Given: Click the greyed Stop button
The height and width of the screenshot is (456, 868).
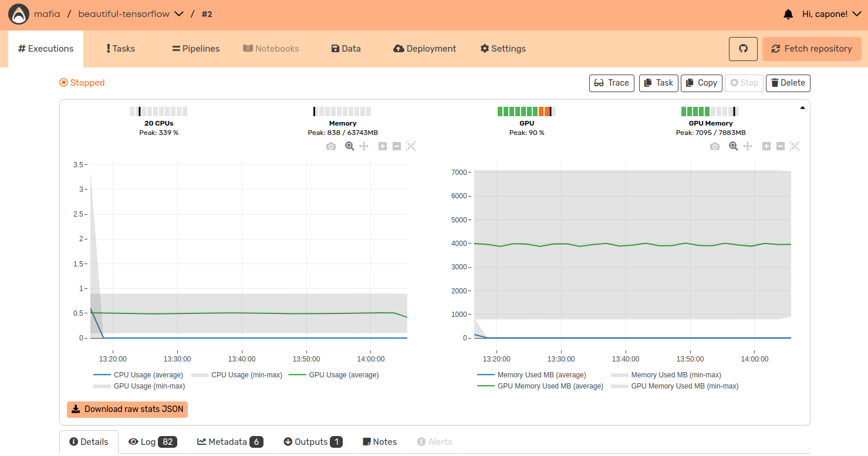Looking at the screenshot, I should pos(744,83).
